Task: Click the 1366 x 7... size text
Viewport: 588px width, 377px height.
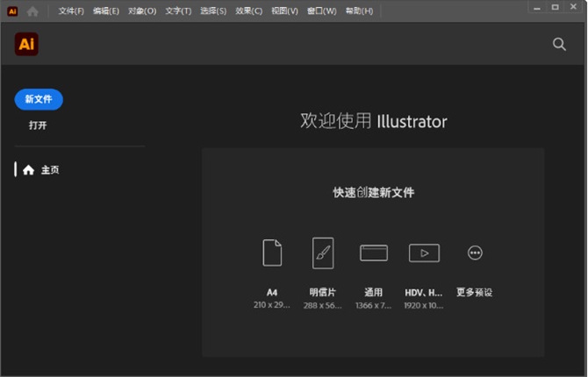Action: (374, 305)
